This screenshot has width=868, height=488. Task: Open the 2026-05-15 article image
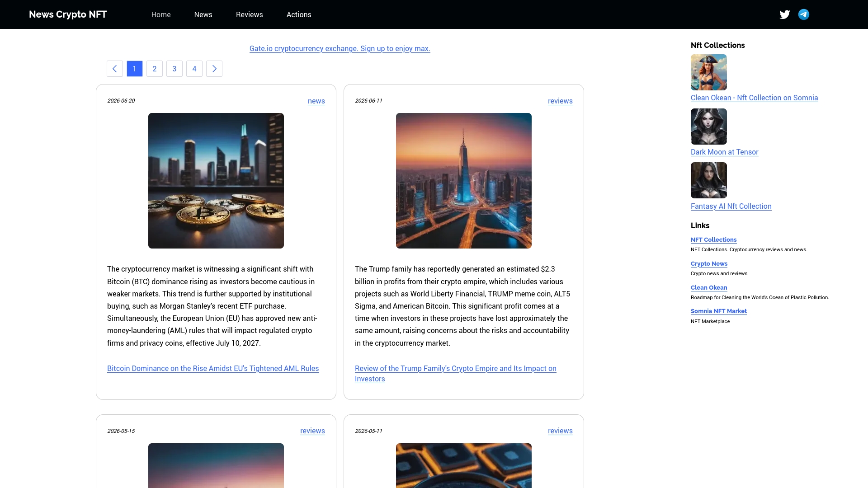[216, 465]
